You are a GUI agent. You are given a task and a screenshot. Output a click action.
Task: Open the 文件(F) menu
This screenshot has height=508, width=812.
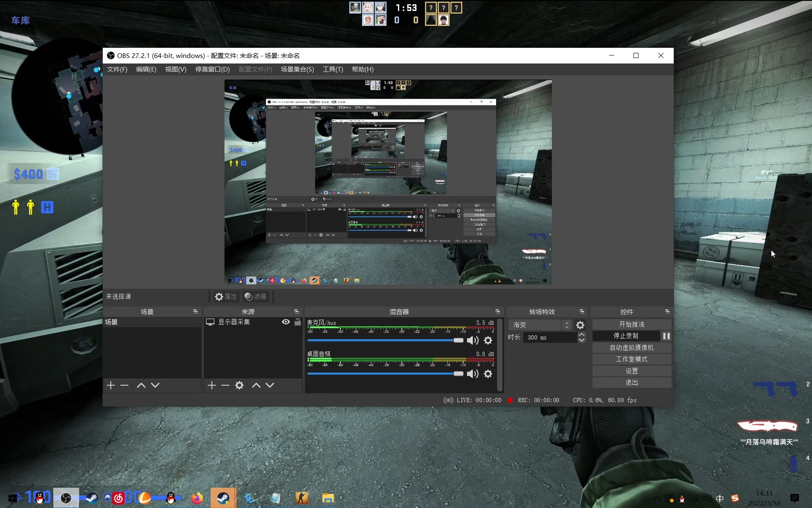[x=117, y=69]
